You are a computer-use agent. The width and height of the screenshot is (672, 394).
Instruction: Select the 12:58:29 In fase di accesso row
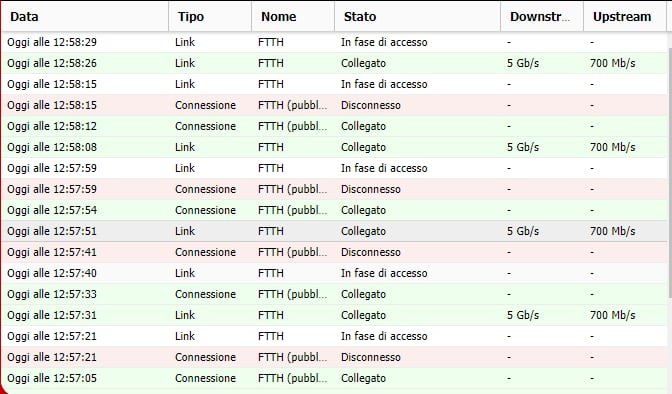click(334, 42)
